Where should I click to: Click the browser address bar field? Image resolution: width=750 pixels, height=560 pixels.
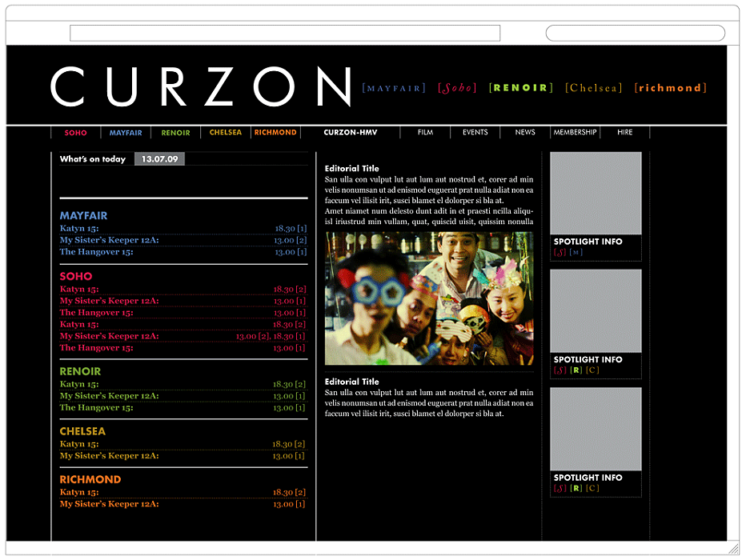tap(285, 33)
